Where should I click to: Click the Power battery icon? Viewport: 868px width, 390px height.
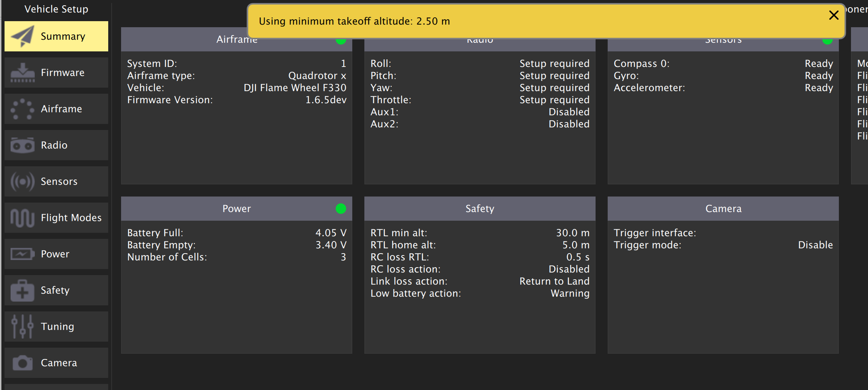point(23,254)
